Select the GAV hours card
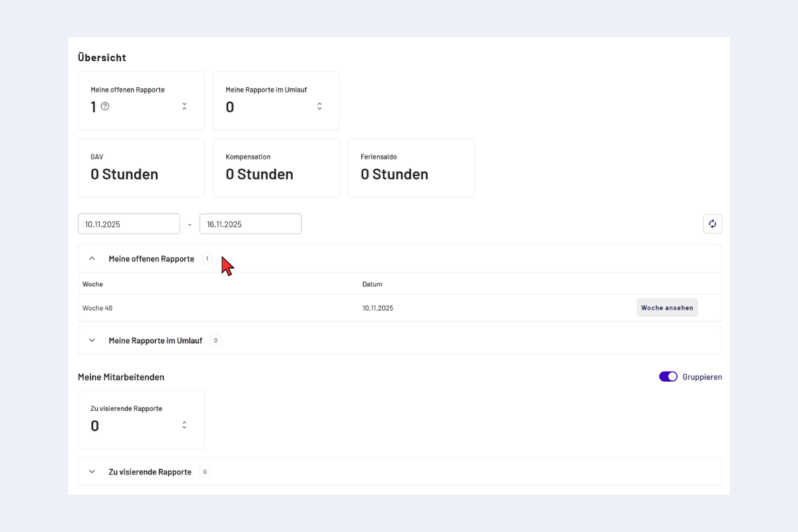 coord(141,168)
